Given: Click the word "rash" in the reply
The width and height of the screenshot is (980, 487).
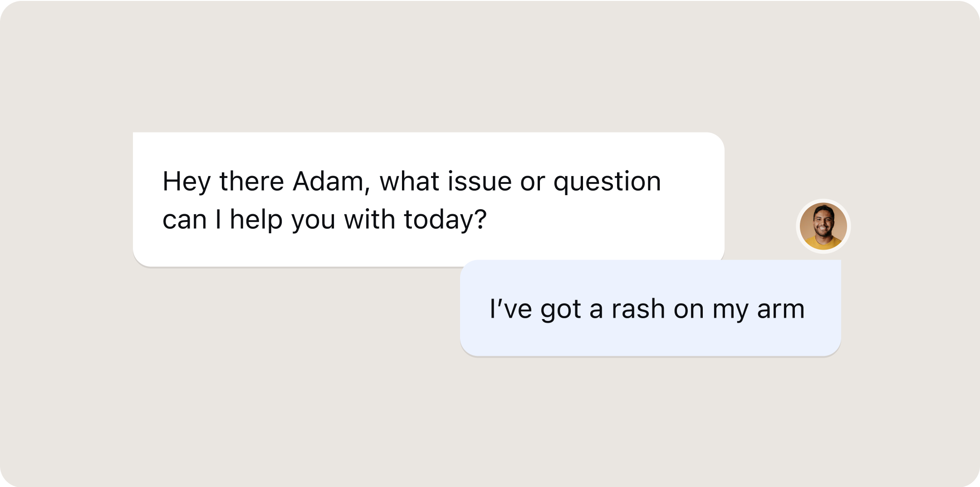Looking at the screenshot, I should 638,310.
